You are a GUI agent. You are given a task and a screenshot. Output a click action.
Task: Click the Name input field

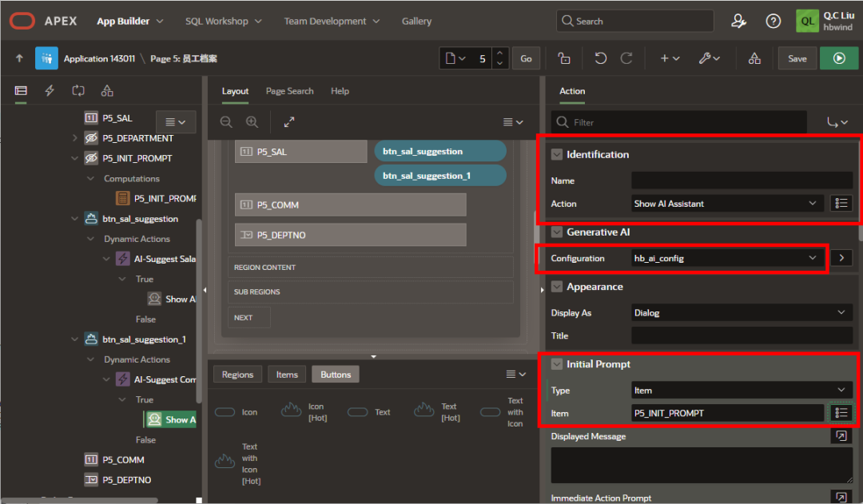coord(742,181)
